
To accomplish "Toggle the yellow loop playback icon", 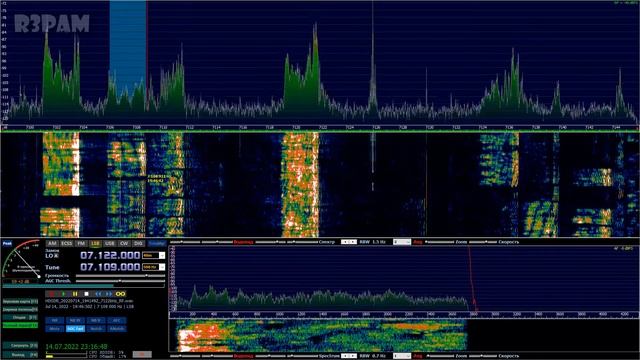I will click(x=120, y=294).
